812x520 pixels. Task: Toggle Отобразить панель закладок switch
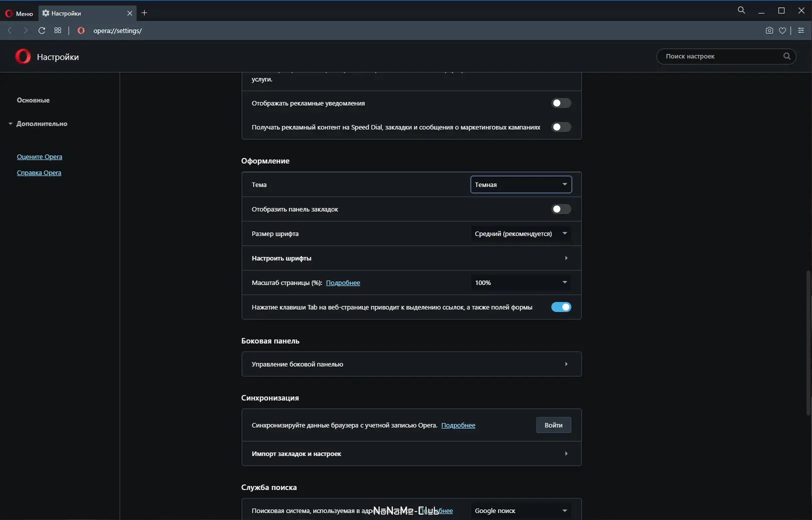click(x=561, y=209)
